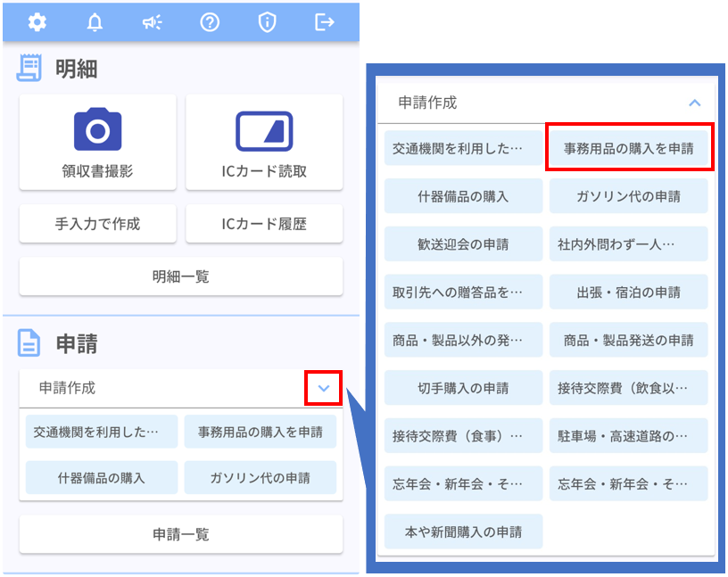Pick 切手購入の申請 option
This screenshot has width=728, height=577.
coord(463,388)
